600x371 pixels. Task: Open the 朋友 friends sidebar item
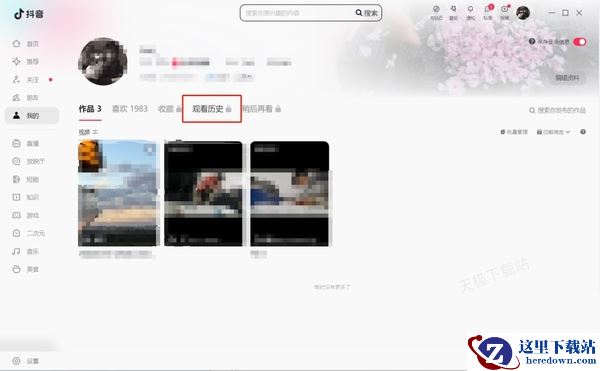point(26,98)
